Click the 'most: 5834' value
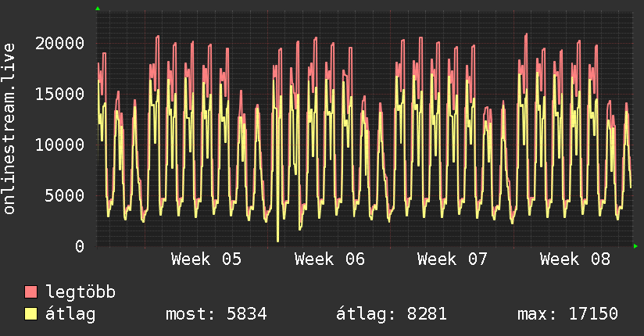This screenshot has width=644, height=336. pyautogui.click(x=216, y=314)
